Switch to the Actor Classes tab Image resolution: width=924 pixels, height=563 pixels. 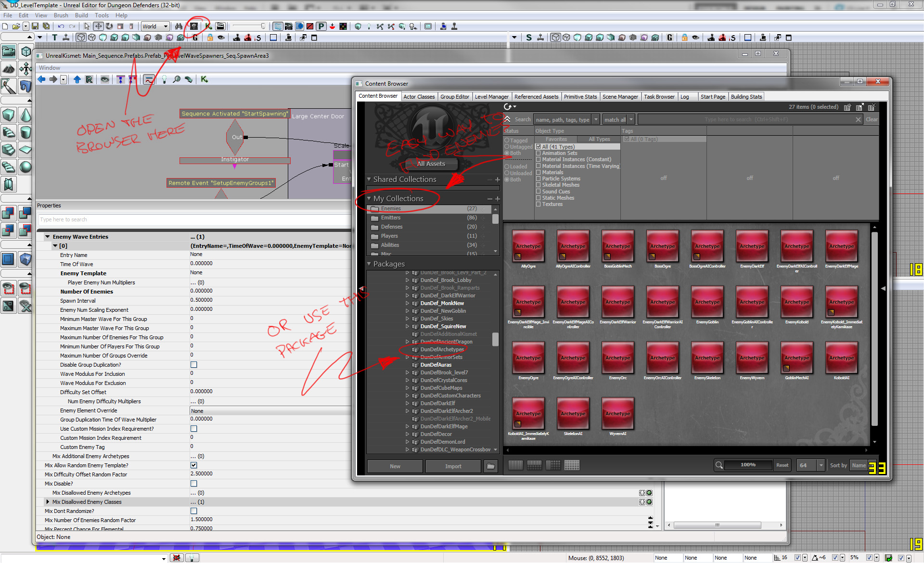(x=419, y=97)
